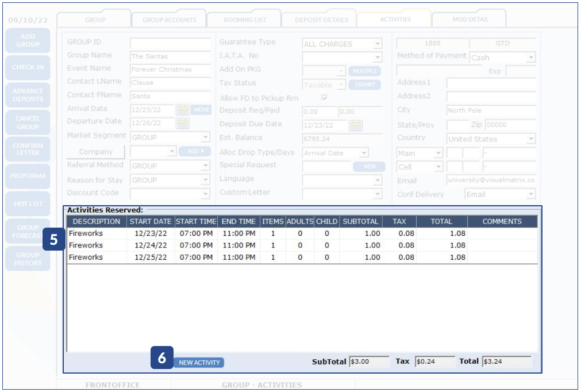Open the Deposit Details tab

[x=321, y=20]
